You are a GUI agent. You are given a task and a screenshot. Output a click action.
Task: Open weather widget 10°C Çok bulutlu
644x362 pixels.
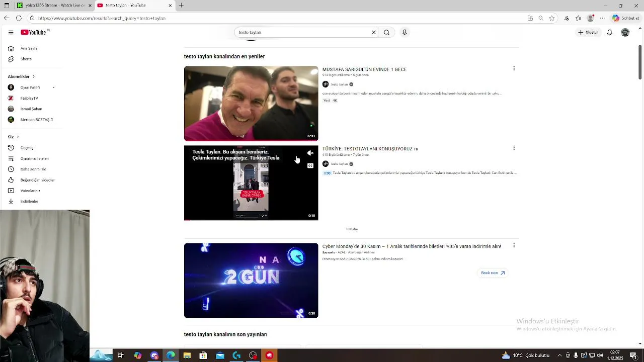525,355
